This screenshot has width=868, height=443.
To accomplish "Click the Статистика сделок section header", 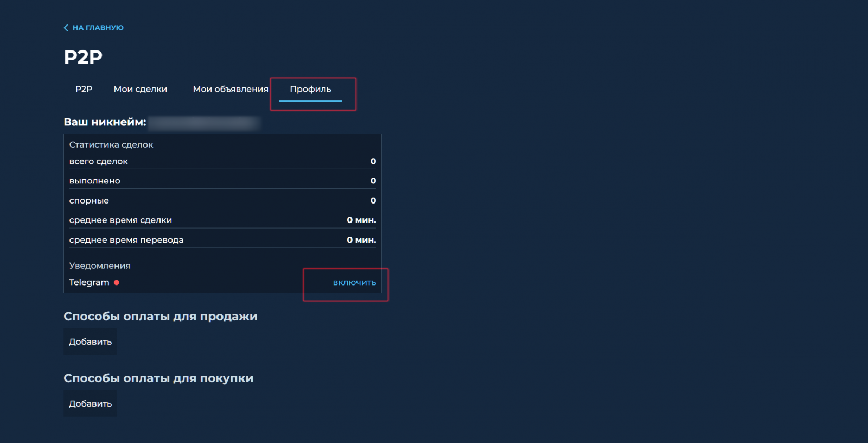I will pyautogui.click(x=111, y=144).
